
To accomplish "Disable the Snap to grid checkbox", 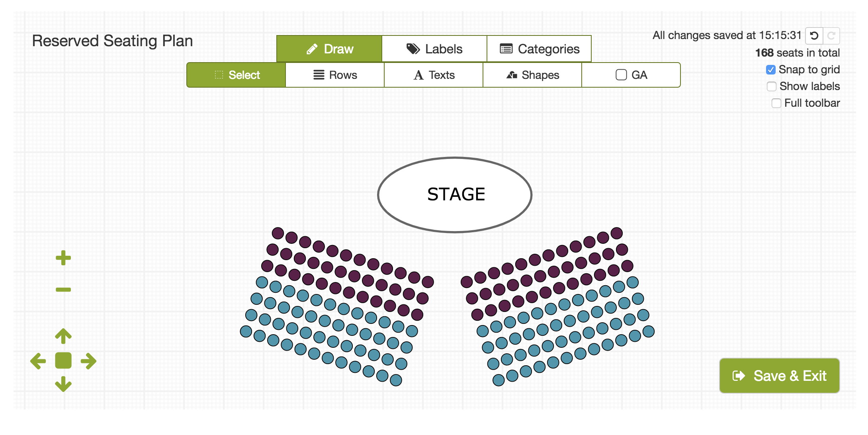I will (771, 70).
